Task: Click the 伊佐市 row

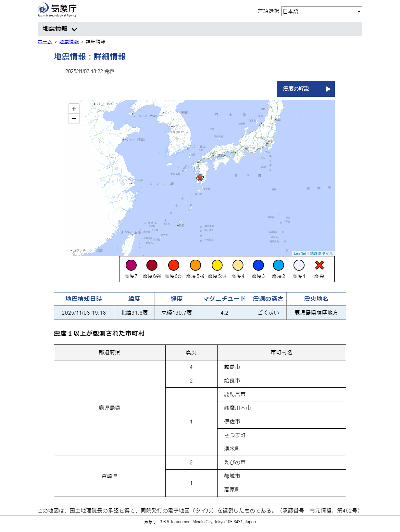Action: tap(281, 422)
